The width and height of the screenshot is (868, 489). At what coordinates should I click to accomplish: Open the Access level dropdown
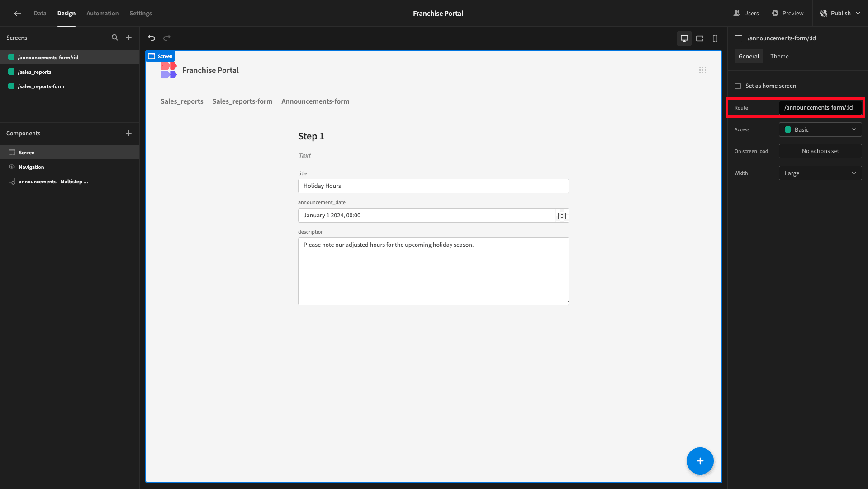pyautogui.click(x=820, y=130)
